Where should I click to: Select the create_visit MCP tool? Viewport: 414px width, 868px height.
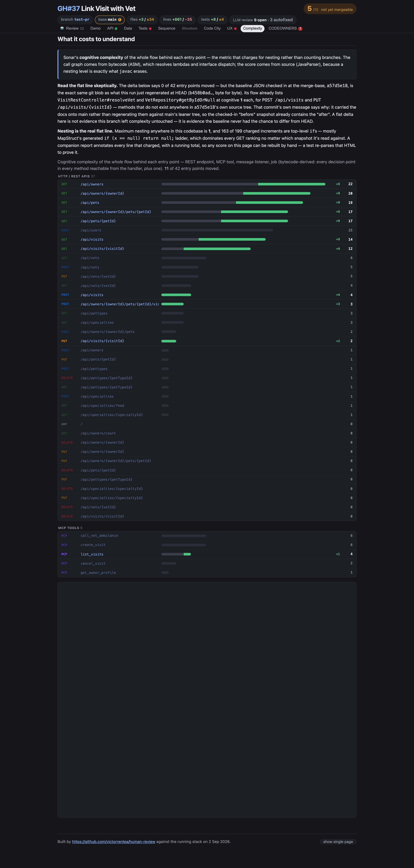(207, 545)
